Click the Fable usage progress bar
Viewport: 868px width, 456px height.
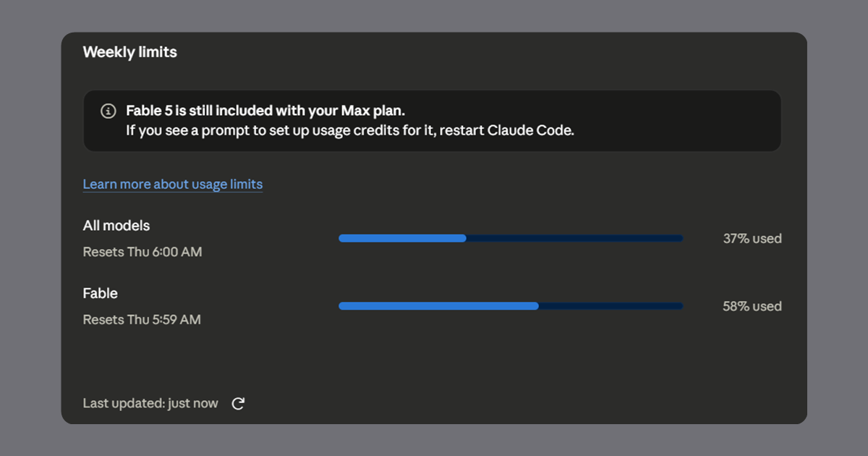click(511, 306)
